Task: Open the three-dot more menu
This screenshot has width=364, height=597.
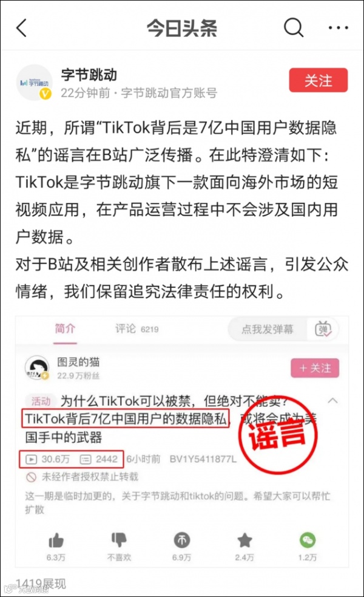Action: [x=338, y=27]
